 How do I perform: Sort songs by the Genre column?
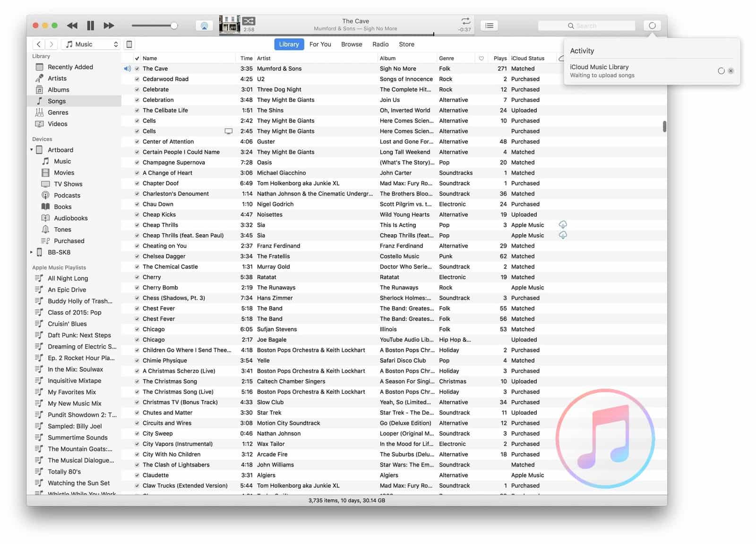pos(455,59)
